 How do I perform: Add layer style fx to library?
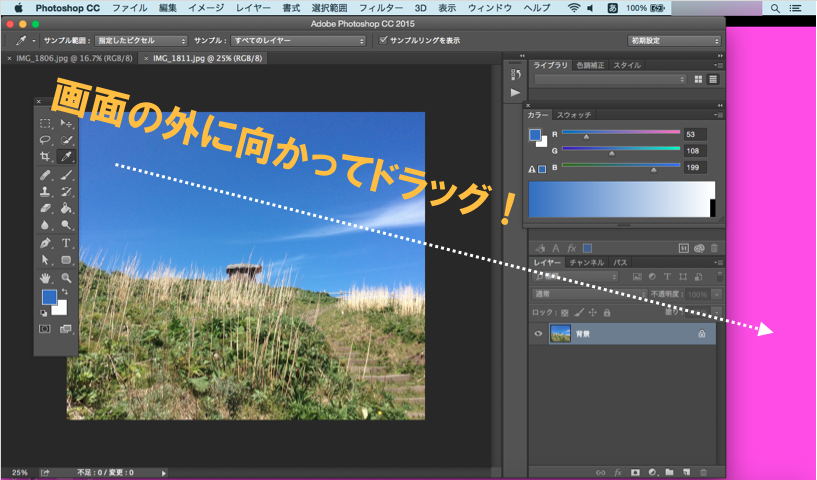[x=572, y=249]
